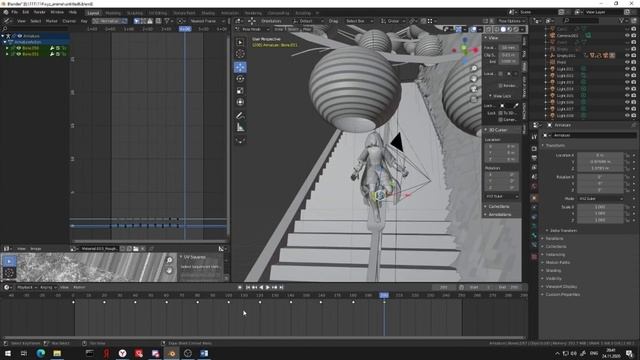The width and height of the screenshot is (640, 360).
Task: Select the Move tool in 3D viewport toolbar
Action: 240,67
